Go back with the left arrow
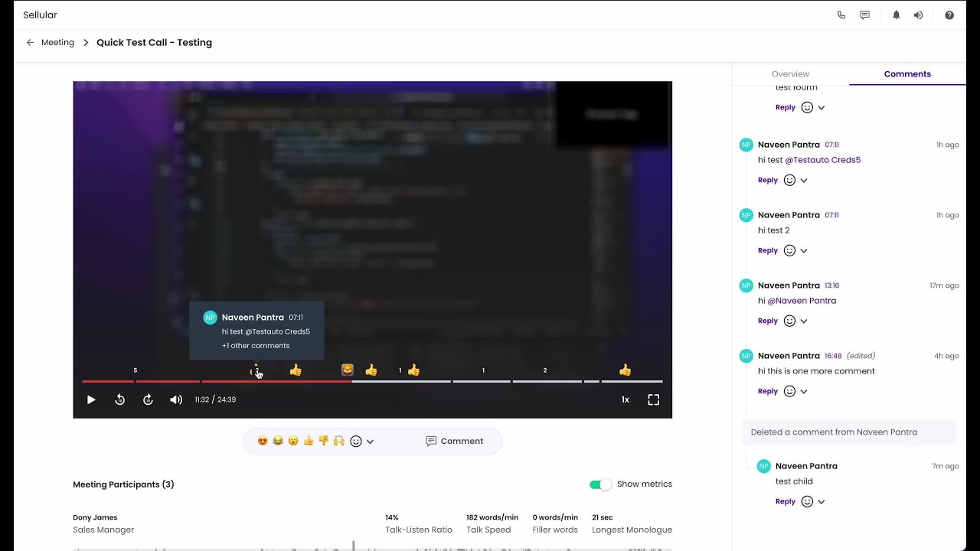The image size is (980, 551). (31, 43)
